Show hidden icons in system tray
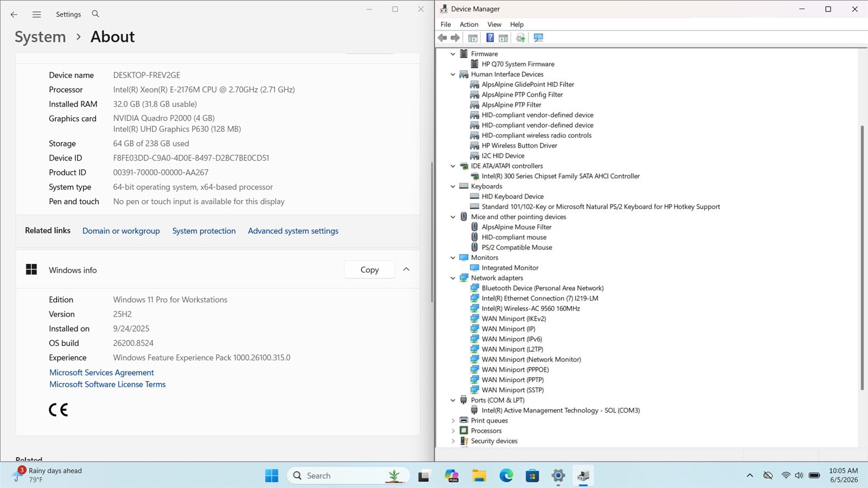Screen dimensions: 868x488 pos(750,476)
